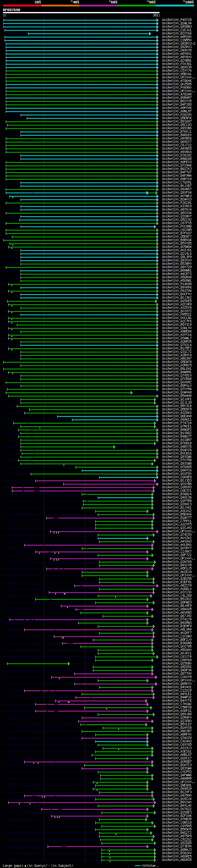Click the purple alignment bar for UniRef100_P74174

tap(79, 619)
